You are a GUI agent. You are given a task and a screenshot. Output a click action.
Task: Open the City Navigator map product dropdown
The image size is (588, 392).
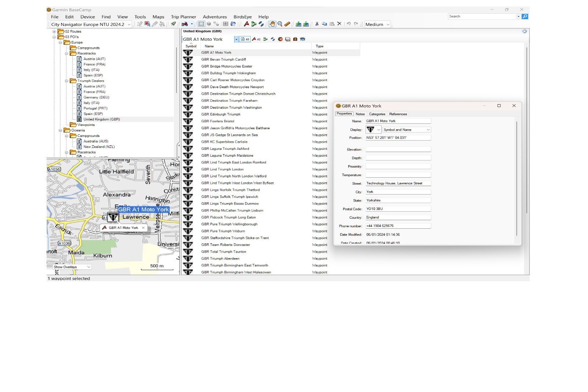point(91,24)
